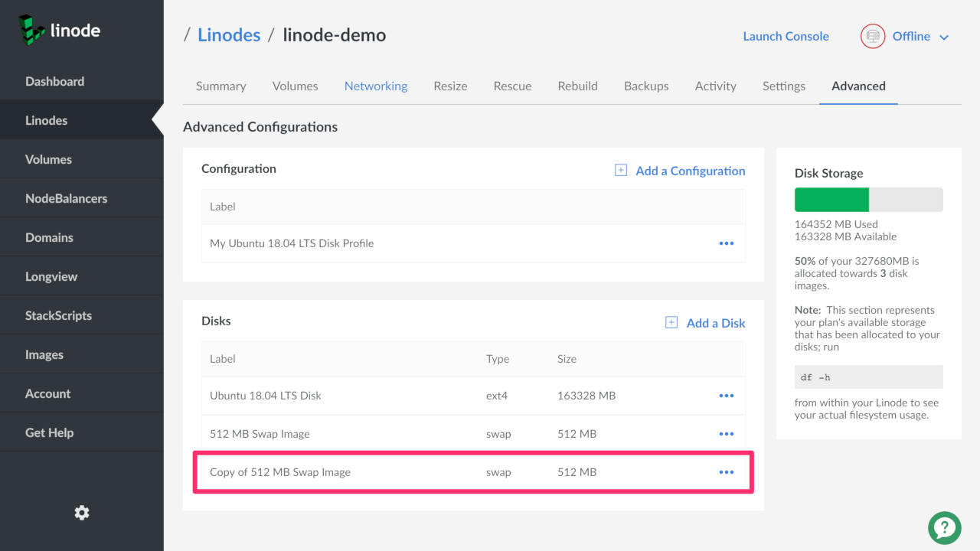Launch the console for linode-demo
The width and height of the screenshot is (980, 551).
point(786,36)
